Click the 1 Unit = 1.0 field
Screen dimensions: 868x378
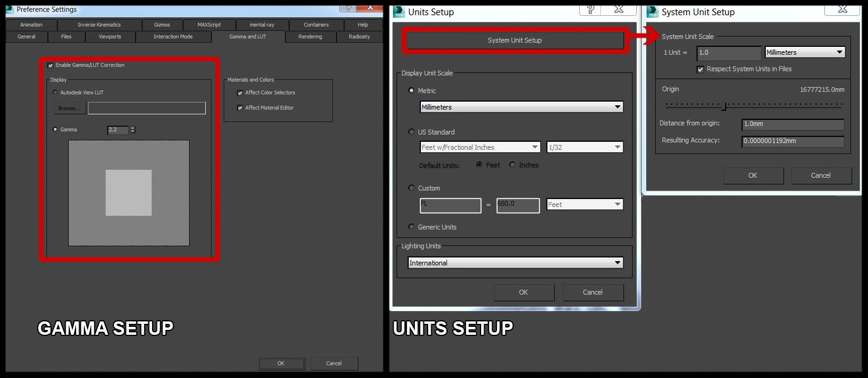(729, 53)
